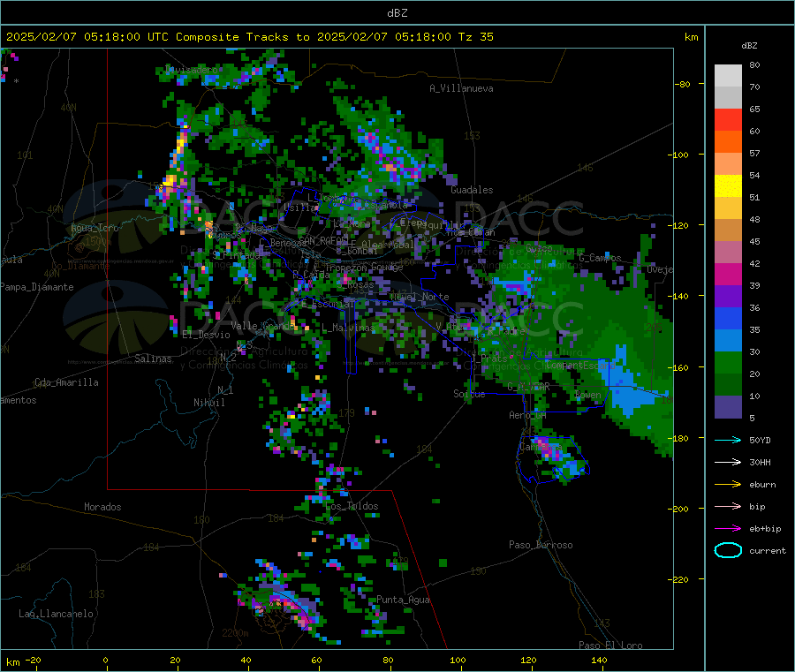Select the light orange 54–57 dBZ swatch

728,164
